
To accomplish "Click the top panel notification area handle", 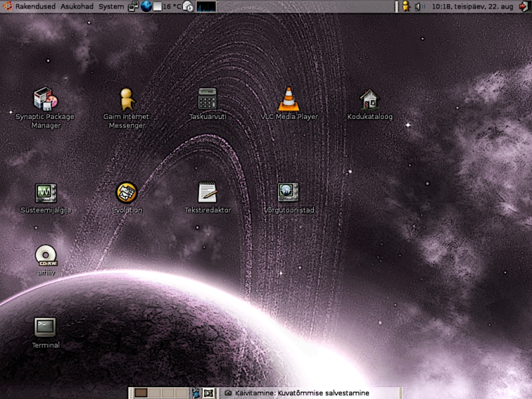I will pos(396,7).
